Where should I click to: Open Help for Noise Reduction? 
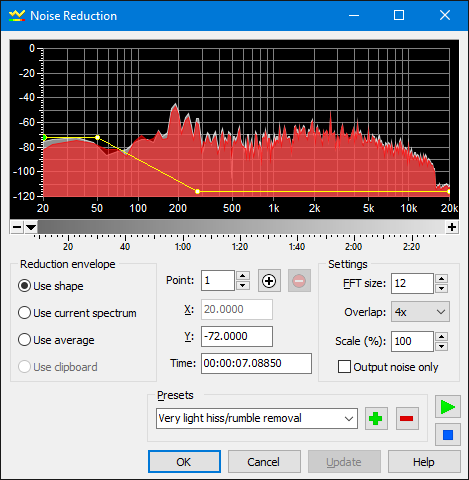tap(424, 462)
